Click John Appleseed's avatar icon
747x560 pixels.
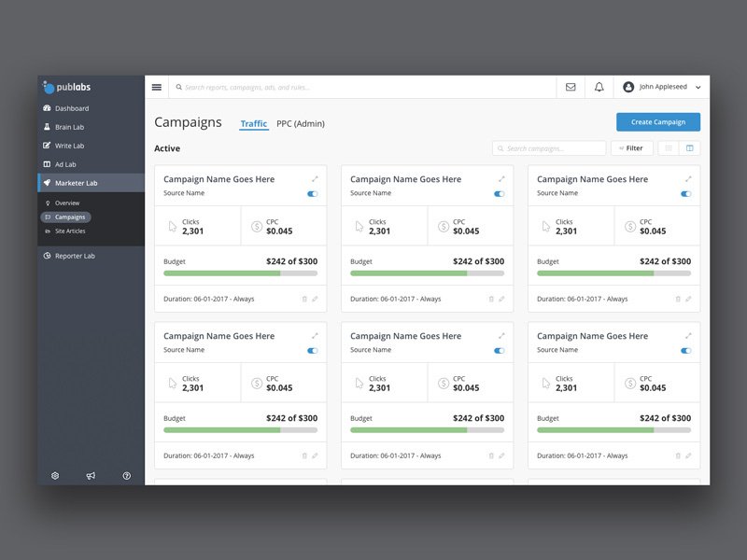coord(628,87)
